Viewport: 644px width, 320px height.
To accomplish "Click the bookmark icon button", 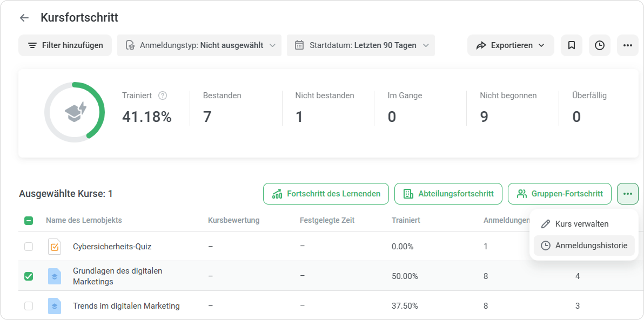I will (571, 45).
